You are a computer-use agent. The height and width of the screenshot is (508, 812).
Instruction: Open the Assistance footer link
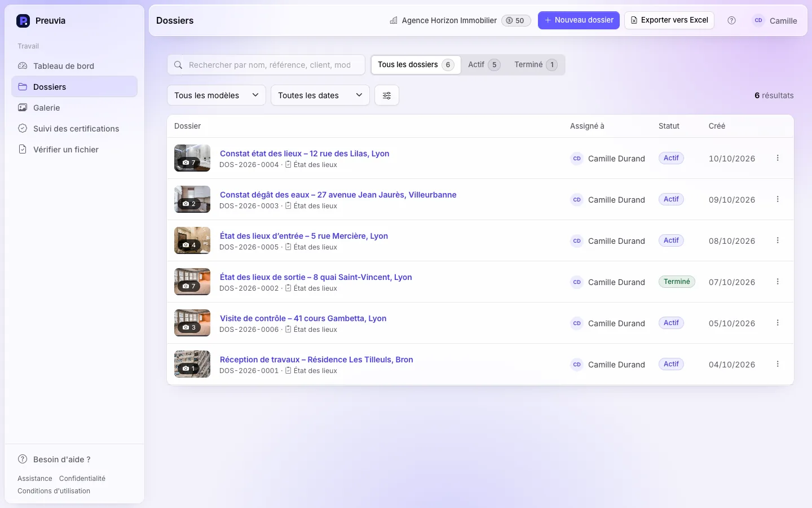[x=35, y=479]
